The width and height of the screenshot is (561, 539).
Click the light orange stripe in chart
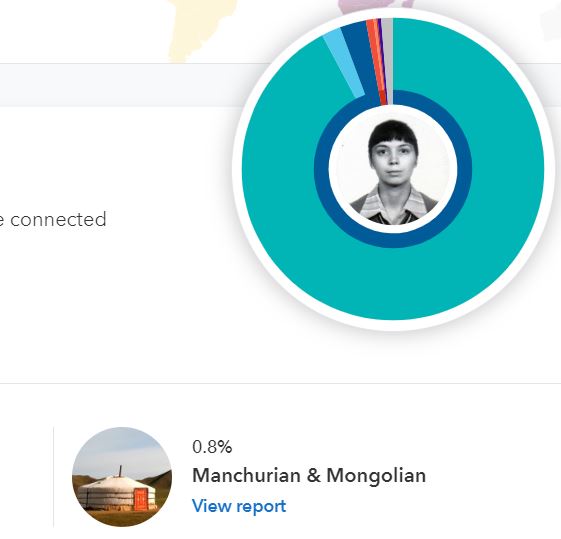(x=376, y=54)
